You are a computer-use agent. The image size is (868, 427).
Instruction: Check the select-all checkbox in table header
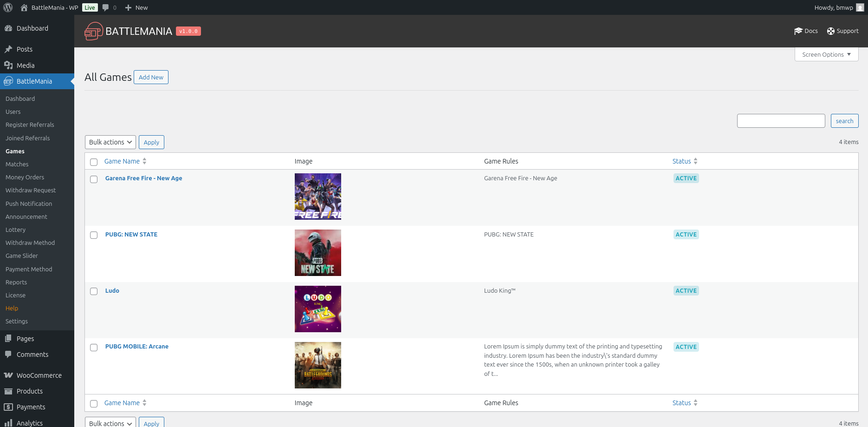94,162
